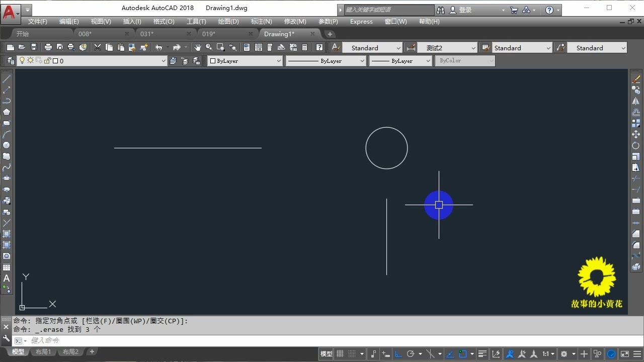Select the Polygon tool in Draw toolbar
The width and height of the screenshot is (644, 362).
tap(7, 112)
